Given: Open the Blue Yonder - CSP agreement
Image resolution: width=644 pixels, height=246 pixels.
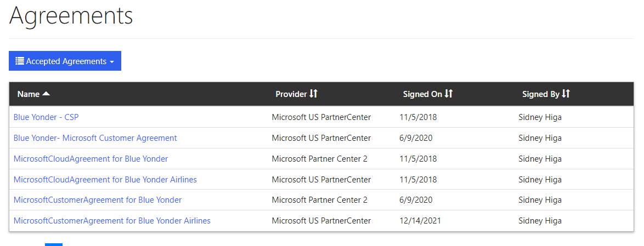Looking at the screenshot, I should click(x=46, y=117).
